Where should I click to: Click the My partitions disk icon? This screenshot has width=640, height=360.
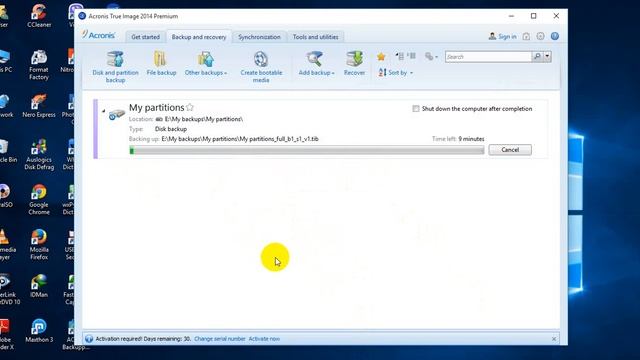click(x=116, y=114)
